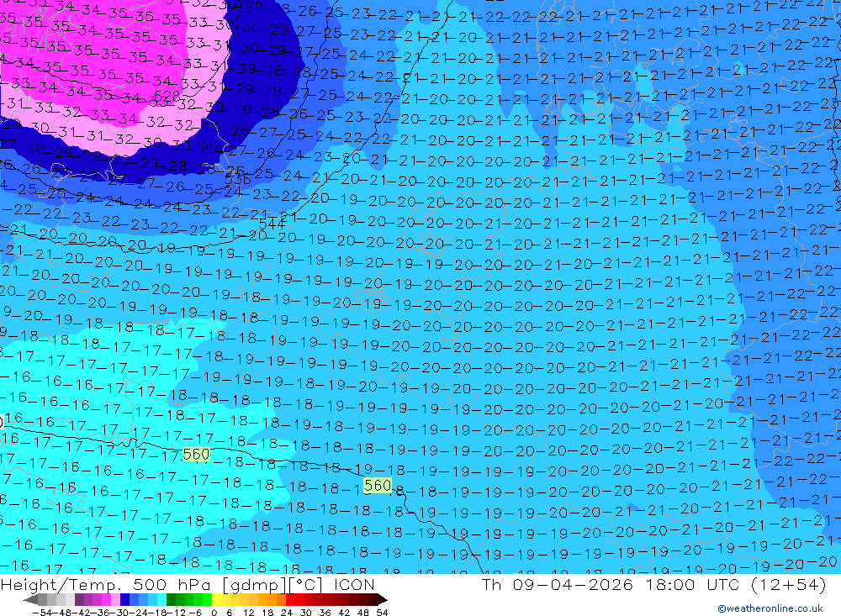Pick the bright red swatch at 24
841x616 pixels.
(290, 599)
